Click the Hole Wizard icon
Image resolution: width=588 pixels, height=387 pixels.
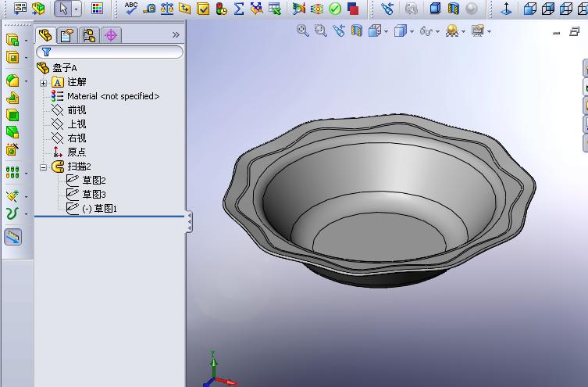pyautogui.click(x=12, y=149)
